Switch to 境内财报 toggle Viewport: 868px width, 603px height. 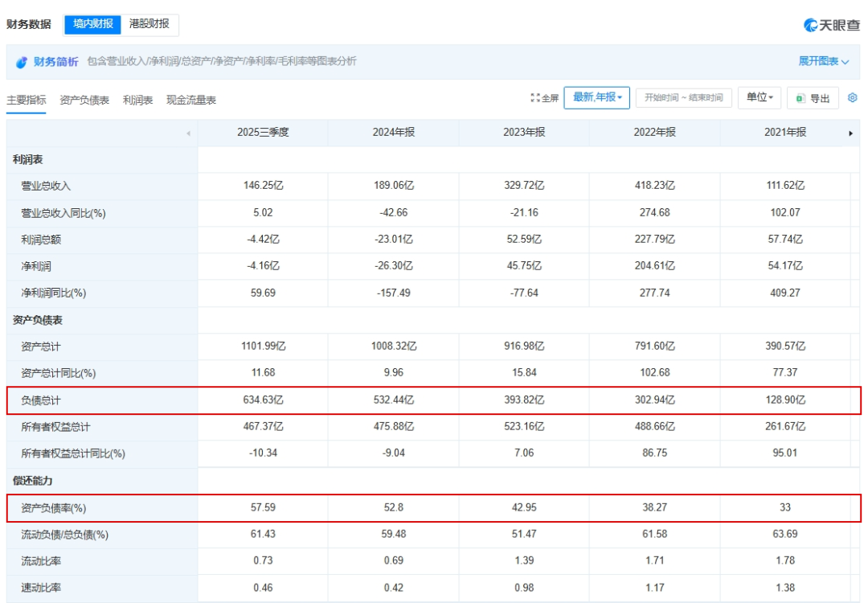pyautogui.click(x=92, y=24)
